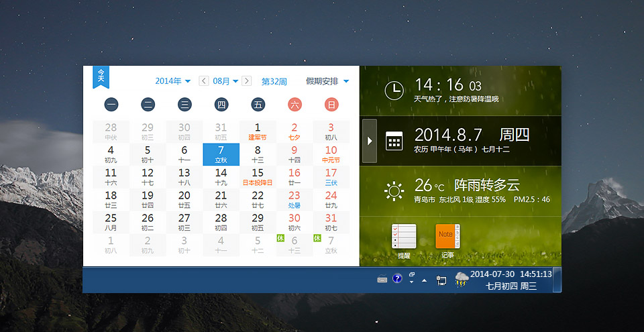644x332 pixels.
Task: Select August 23 处暑
Action: (x=294, y=200)
